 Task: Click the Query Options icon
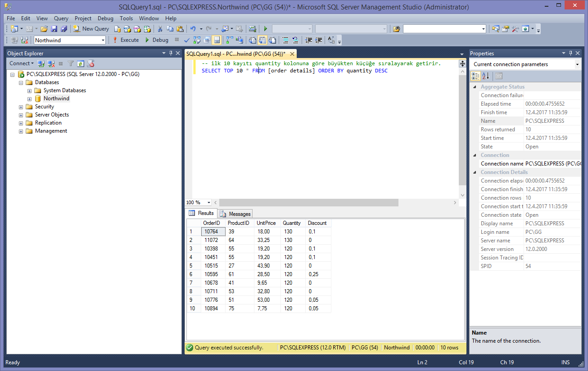pos(207,40)
